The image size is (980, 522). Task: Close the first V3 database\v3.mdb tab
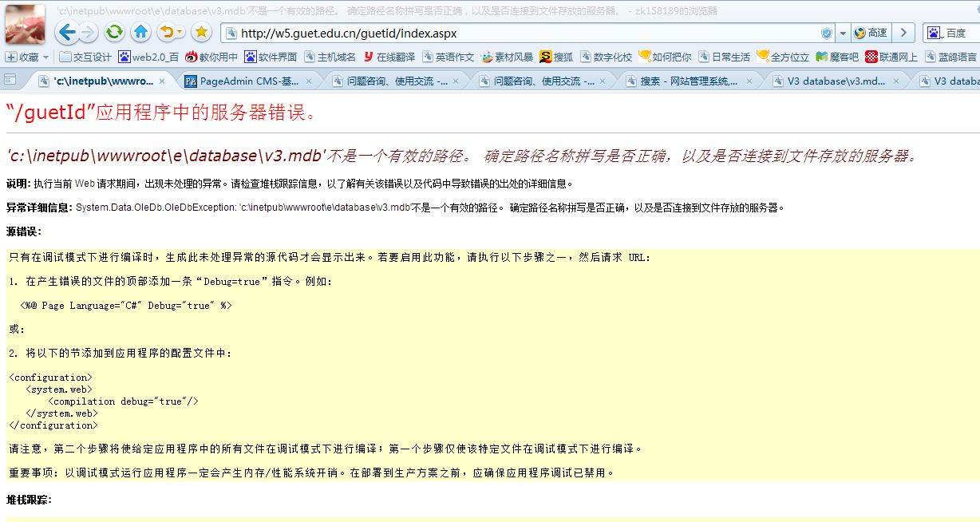click(x=896, y=81)
